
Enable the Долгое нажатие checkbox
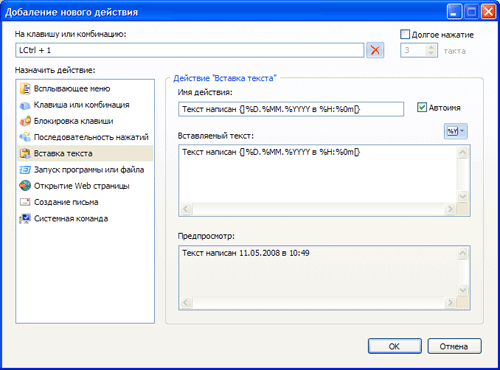click(405, 34)
